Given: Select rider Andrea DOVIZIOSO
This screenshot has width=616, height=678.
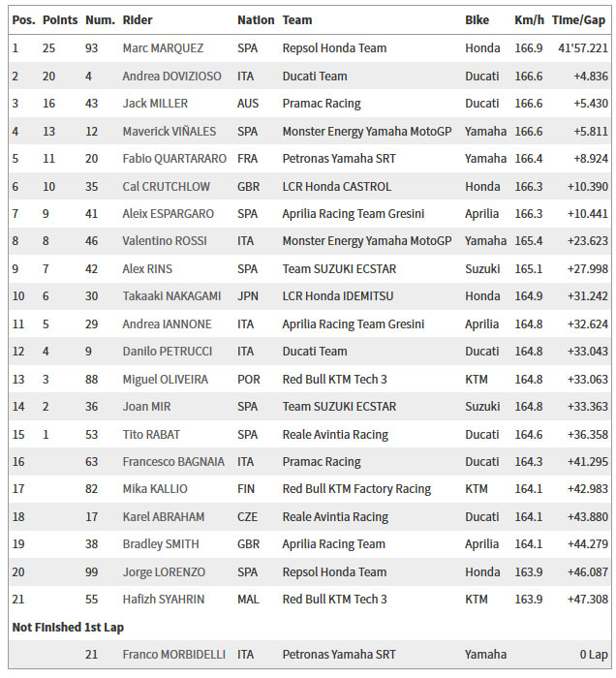Looking at the screenshot, I should tap(171, 77).
